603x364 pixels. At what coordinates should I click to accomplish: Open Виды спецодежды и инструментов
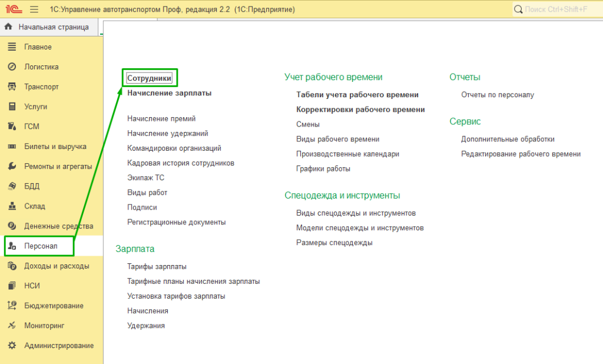[356, 213]
